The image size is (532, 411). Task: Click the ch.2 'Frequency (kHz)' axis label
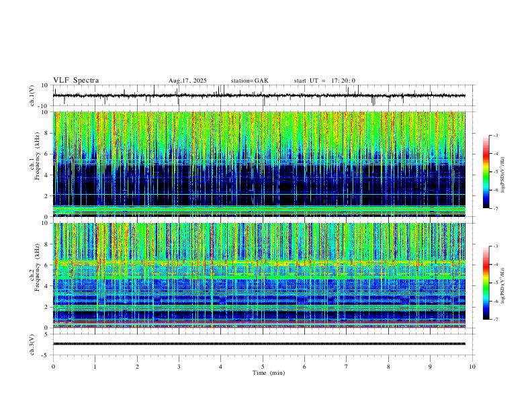click(x=37, y=267)
